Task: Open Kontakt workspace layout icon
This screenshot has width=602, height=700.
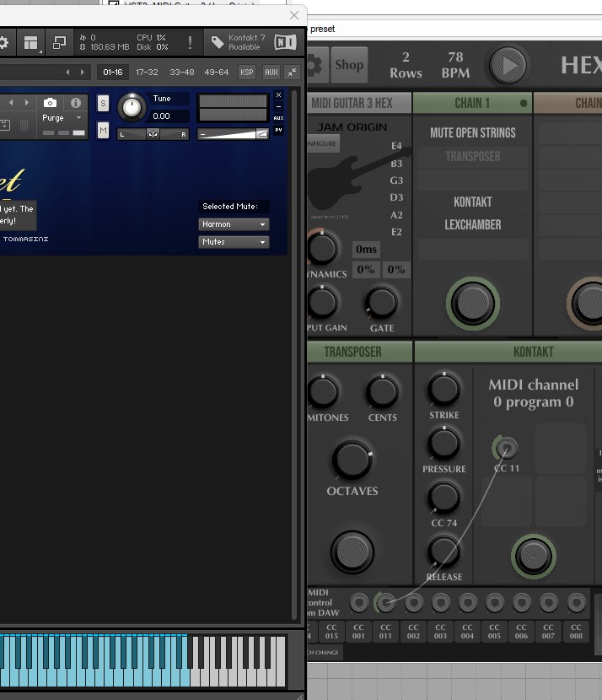Action: click(31, 42)
